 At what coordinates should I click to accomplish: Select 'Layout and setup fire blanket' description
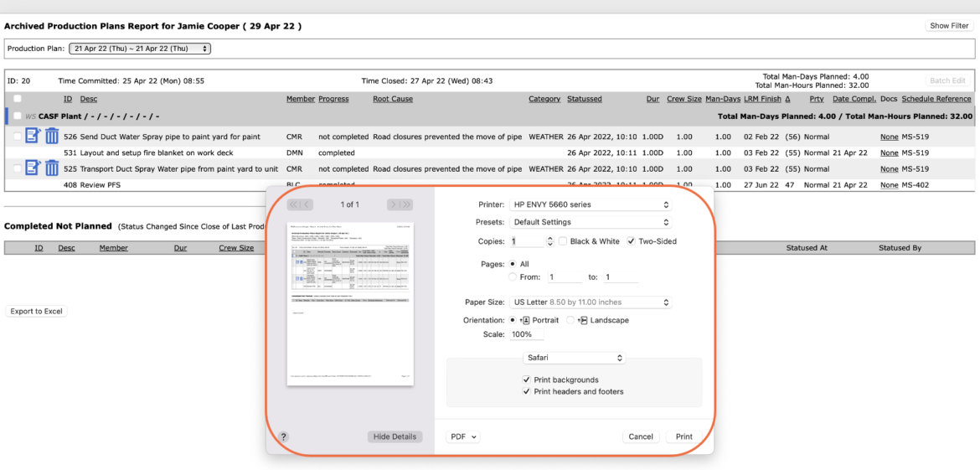click(155, 152)
